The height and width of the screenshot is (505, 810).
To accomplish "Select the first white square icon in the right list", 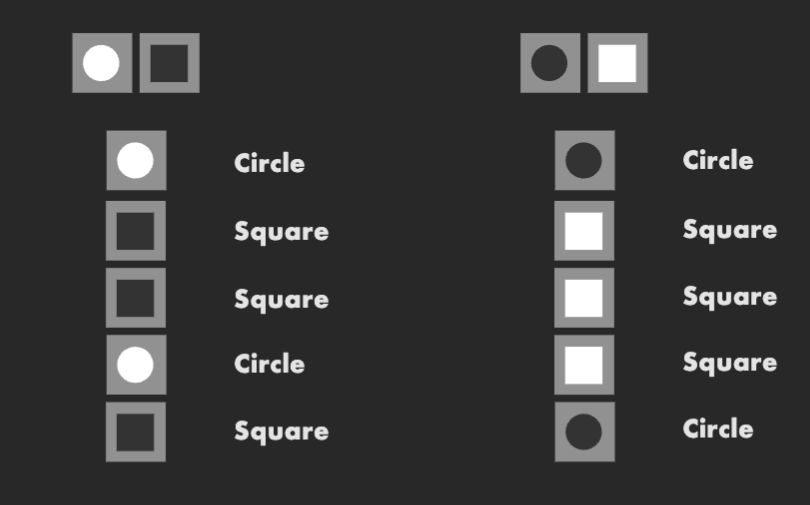I will point(584,231).
